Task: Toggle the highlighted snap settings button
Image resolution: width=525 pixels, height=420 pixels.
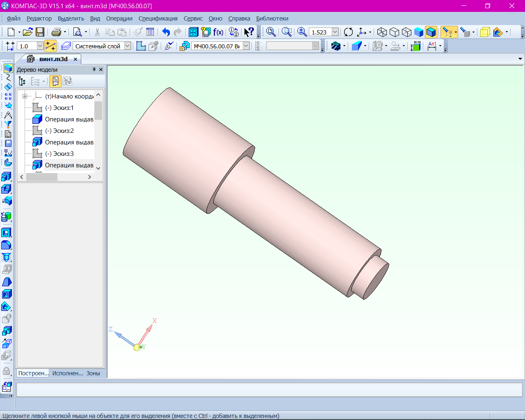Action: click(50, 46)
